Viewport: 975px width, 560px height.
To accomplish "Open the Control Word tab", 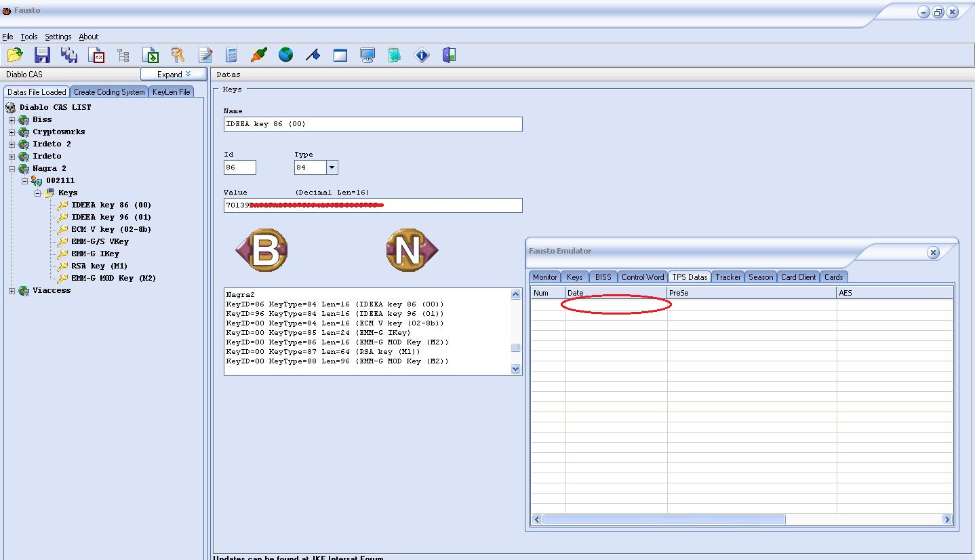I will coord(643,277).
